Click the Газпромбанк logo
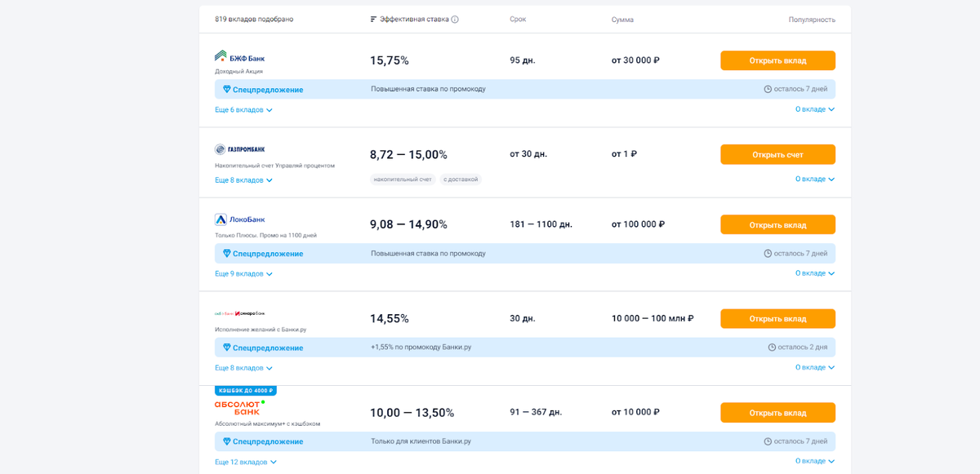980x474 pixels. coord(240,149)
